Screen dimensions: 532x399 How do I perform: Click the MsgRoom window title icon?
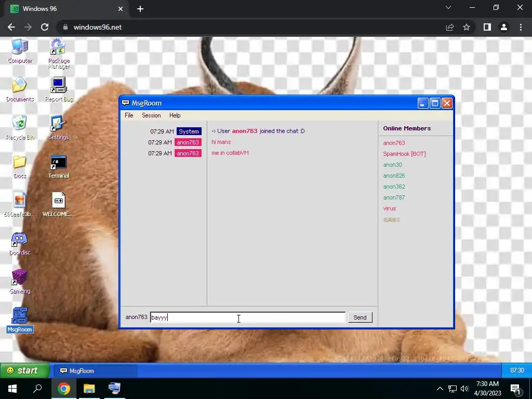click(x=126, y=103)
